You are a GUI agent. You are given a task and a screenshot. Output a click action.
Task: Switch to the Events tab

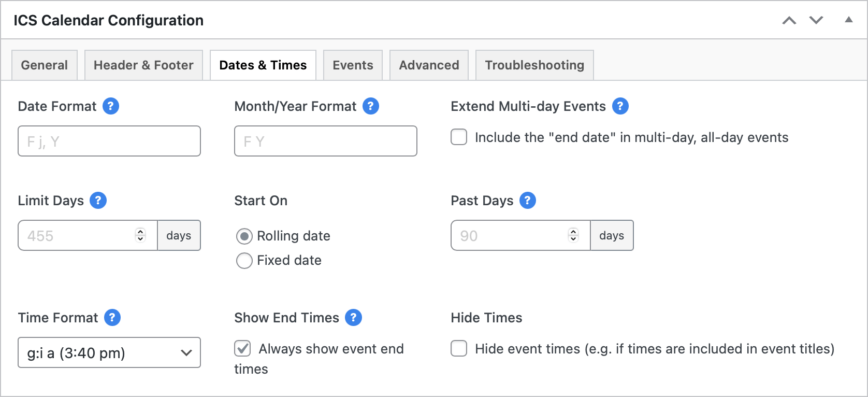tap(353, 65)
